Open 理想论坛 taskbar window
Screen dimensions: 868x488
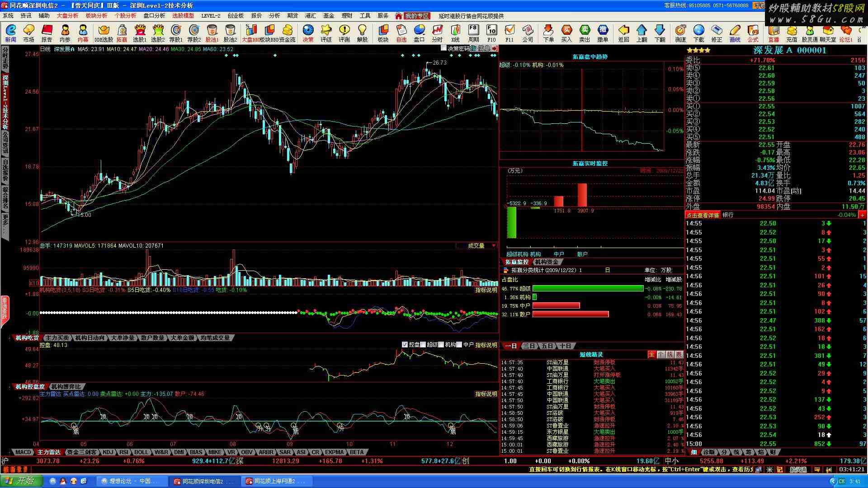pyautogui.click(x=132, y=481)
